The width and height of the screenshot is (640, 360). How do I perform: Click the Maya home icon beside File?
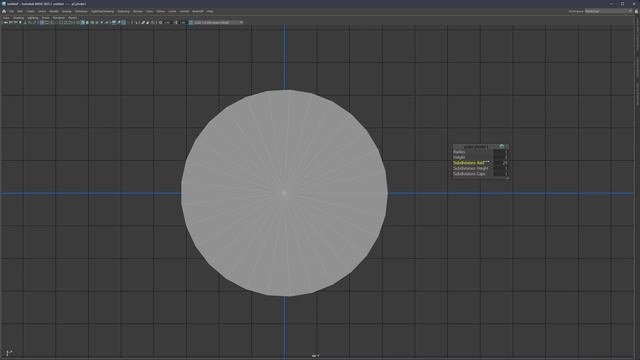(4, 11)
